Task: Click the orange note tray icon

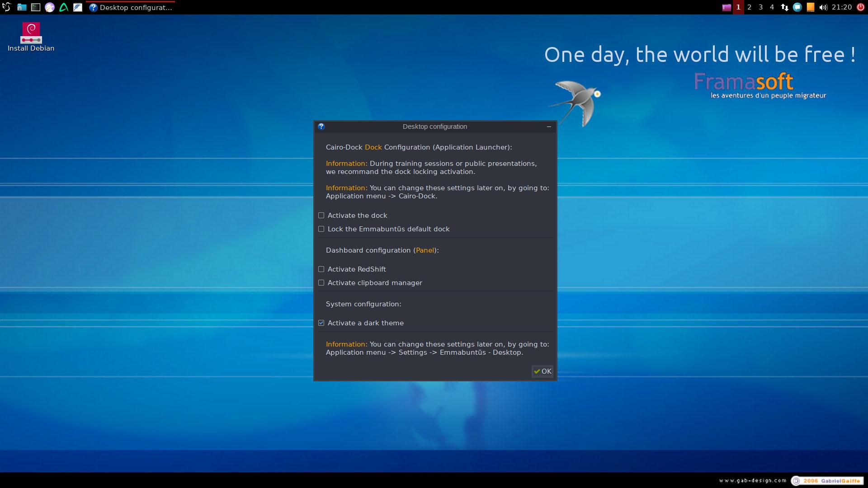Action: [810, 7]
